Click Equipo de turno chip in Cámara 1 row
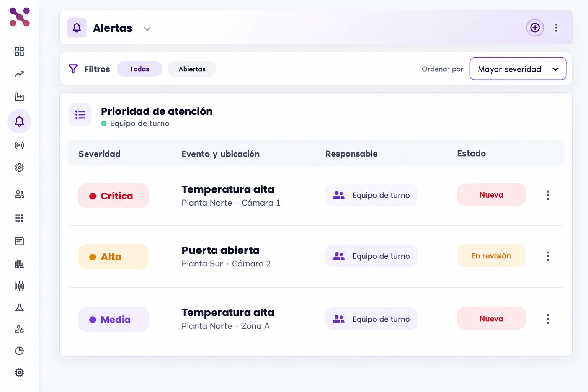This screenshot has height=392, width=588. (x=371, y=195)
